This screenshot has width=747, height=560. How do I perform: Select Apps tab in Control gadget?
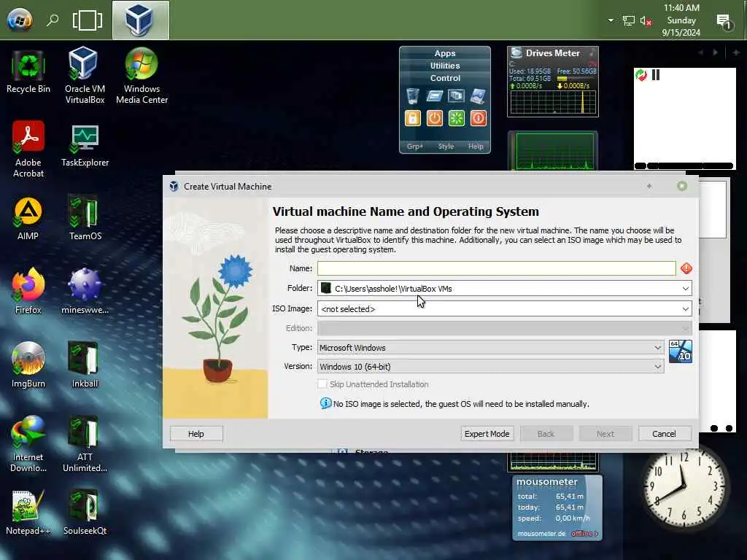coord(445,53)
